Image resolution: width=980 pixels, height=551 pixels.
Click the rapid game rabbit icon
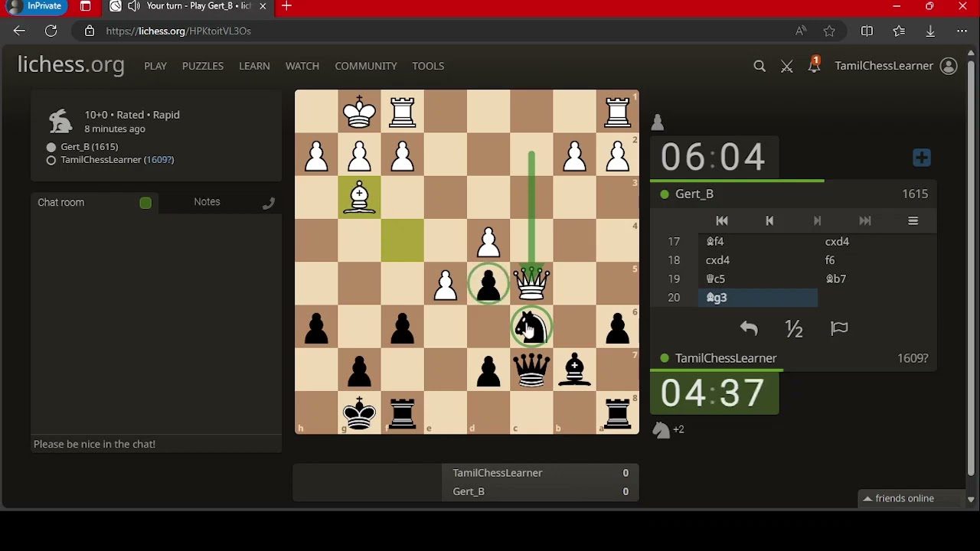coord(60,122)
